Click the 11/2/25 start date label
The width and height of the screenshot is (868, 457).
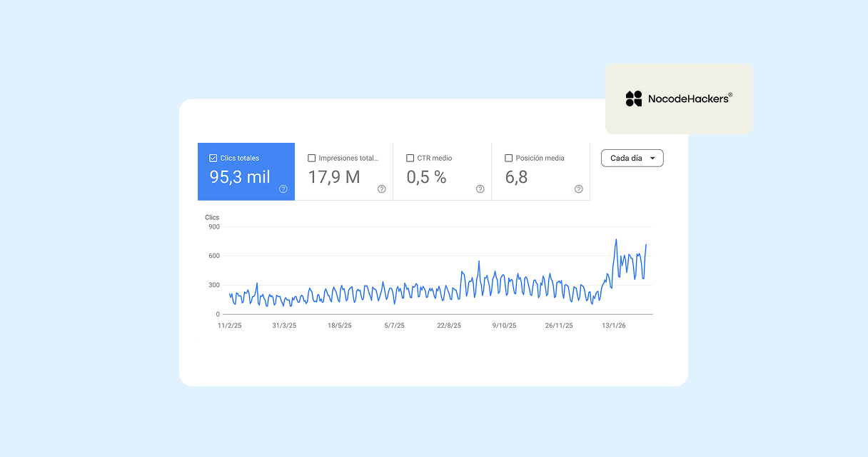(x=230, y=326)
